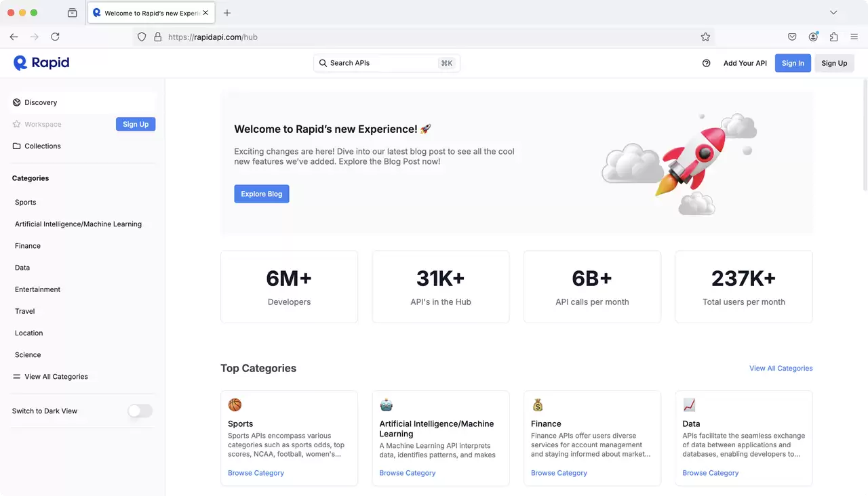Open a new browser tab with plus
The image size is (868, 496).
point(227,13)
